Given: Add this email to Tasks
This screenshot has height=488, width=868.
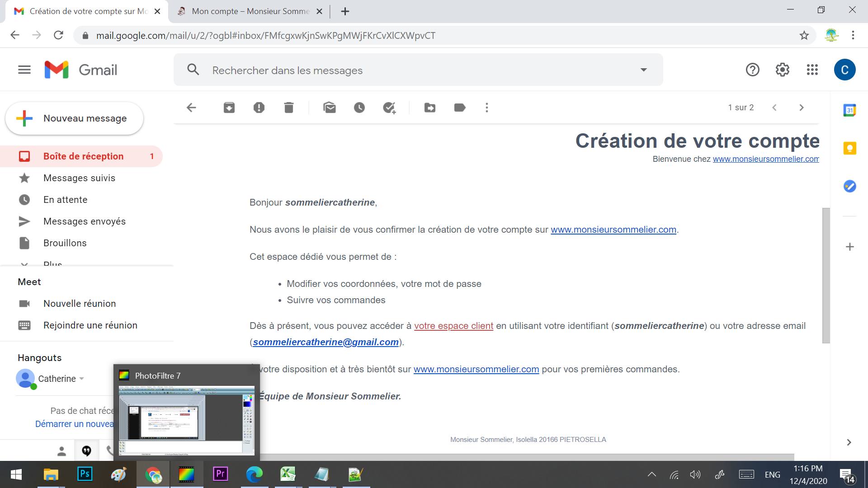Looking at the screenshot, I should pos(389,108).
